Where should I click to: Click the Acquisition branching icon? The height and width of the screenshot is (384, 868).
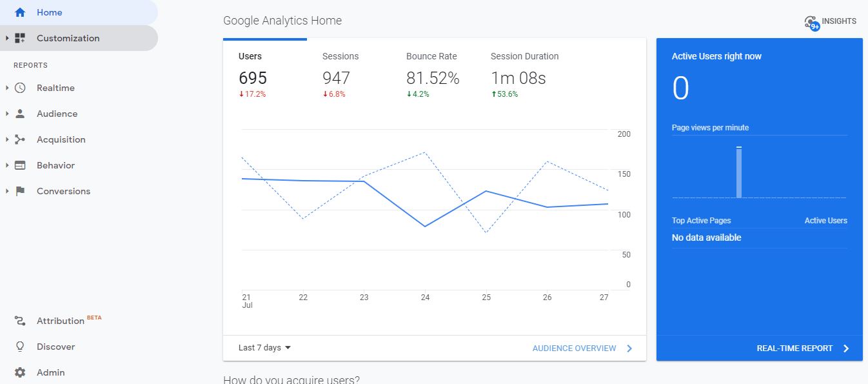pos(20,139)
